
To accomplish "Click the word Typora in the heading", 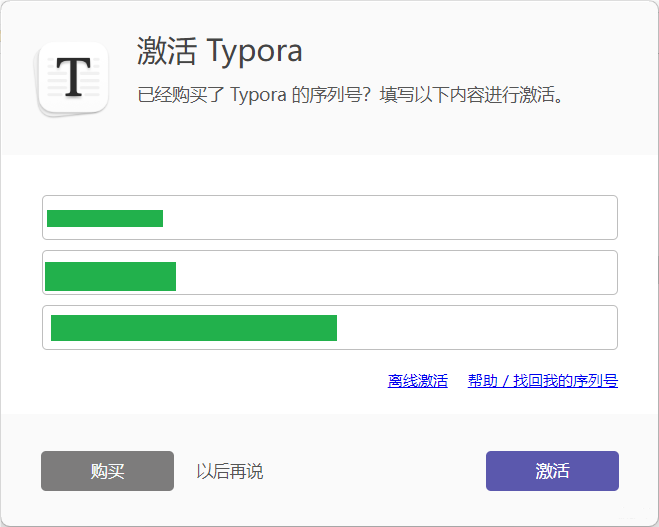I will 254,51.
